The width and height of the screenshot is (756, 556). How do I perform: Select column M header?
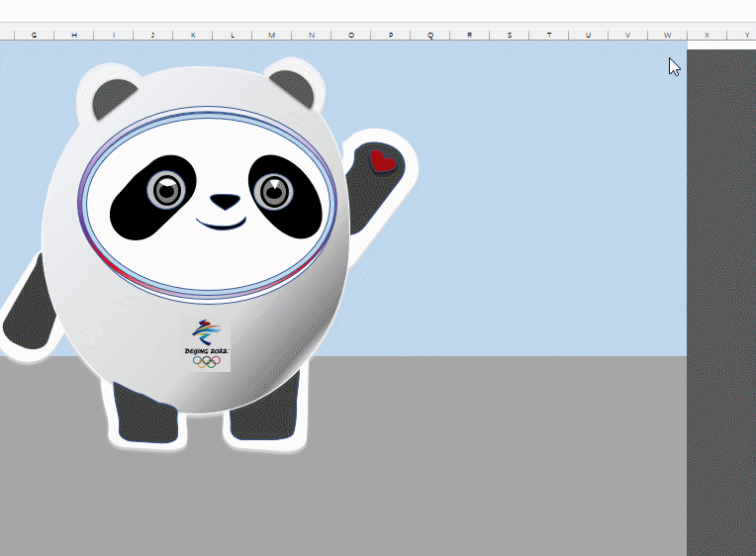[x=272, y=35]
